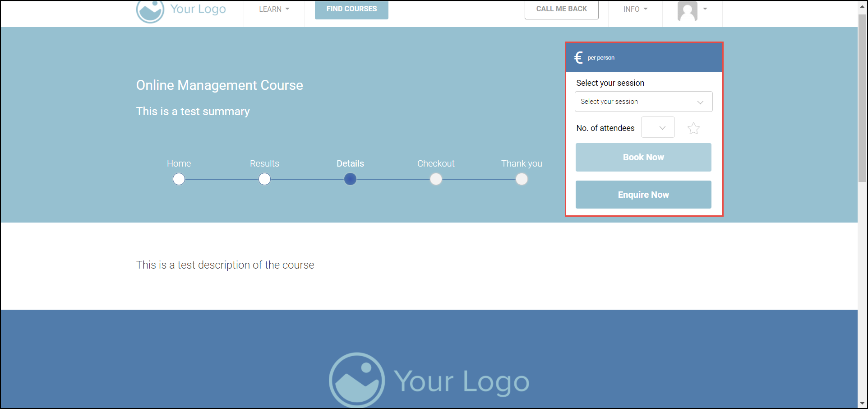The height and width of the screenshot is (409, 868).
Task: Click the user profile avatar icon
Action: coord(687,11)
